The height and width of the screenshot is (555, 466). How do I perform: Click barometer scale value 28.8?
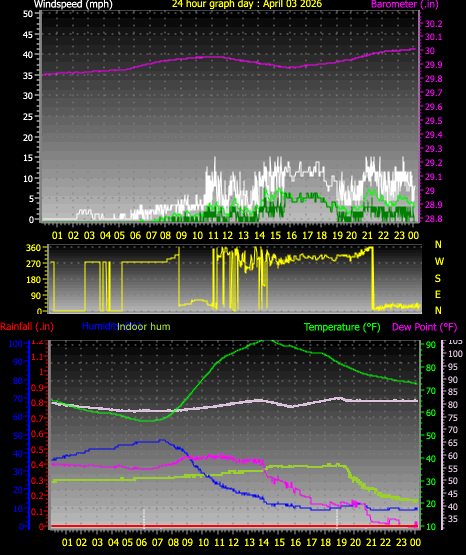tap(433, 219)
